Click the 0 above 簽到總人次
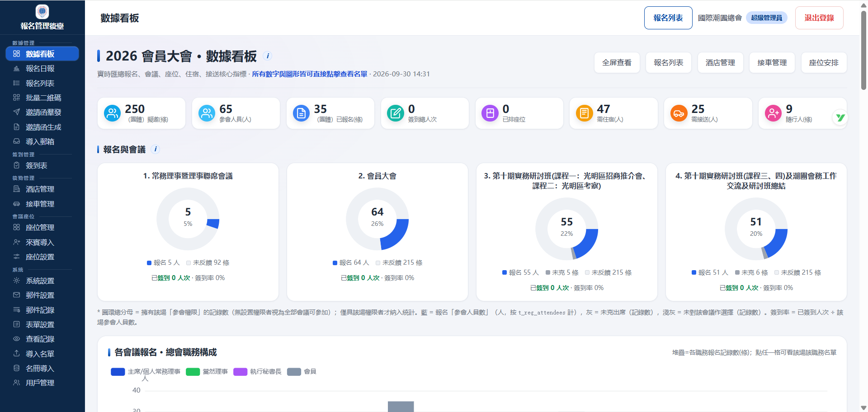Image resolution: width=868 pixels, height=412 pixels. coord(411,109)
